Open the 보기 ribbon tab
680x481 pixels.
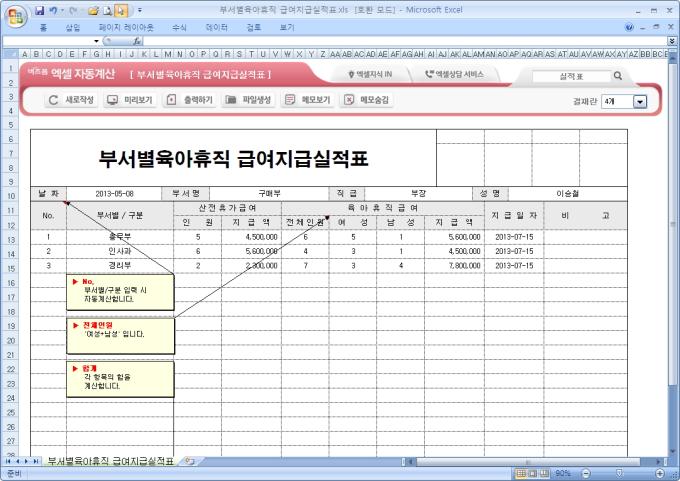tap(287, 28)
